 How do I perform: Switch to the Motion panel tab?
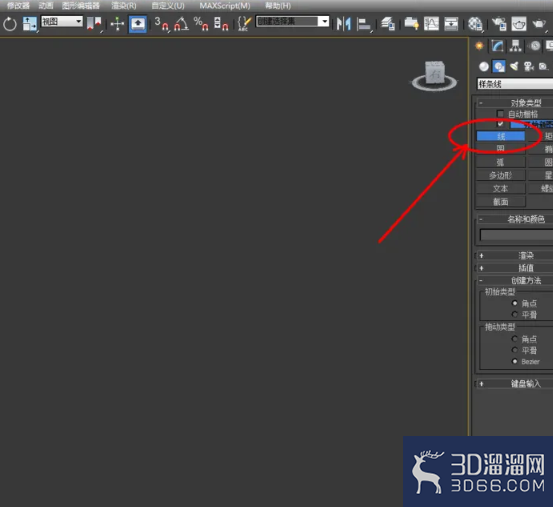click(535, 46)
